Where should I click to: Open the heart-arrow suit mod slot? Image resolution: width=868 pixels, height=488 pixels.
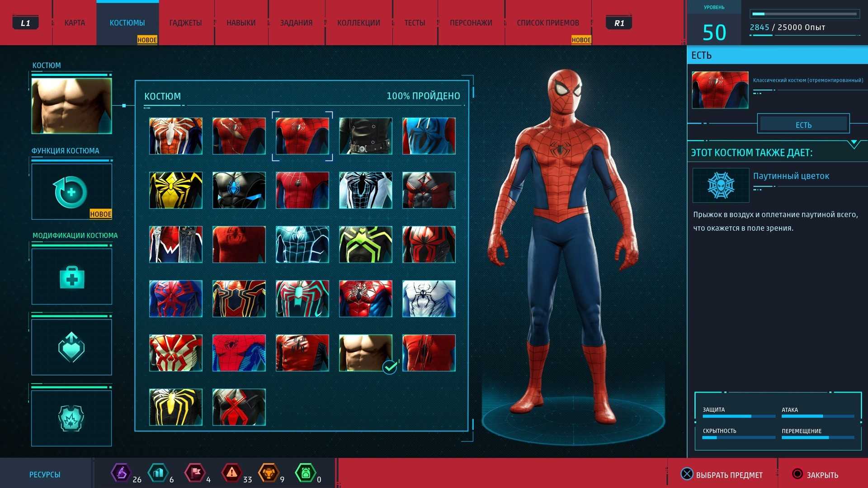[71, 347]
